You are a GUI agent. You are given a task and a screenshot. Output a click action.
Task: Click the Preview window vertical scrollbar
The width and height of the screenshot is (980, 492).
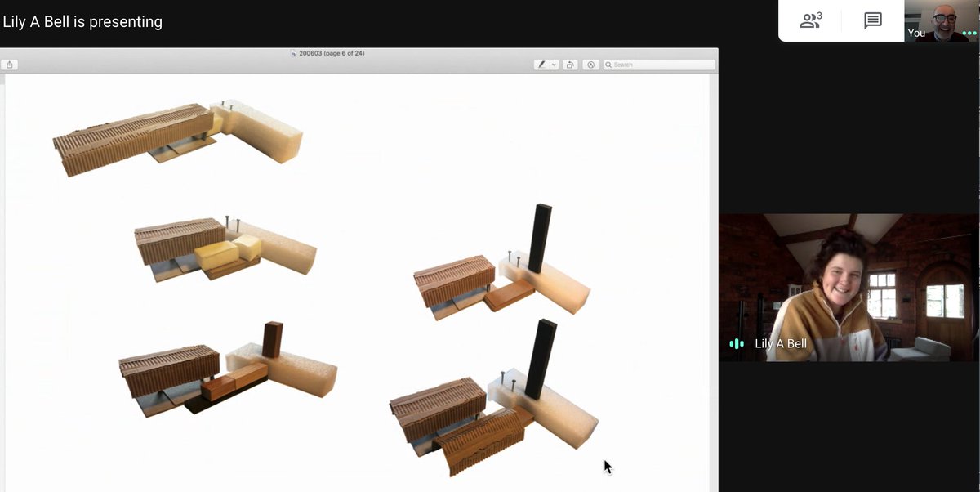click(713, 283)
